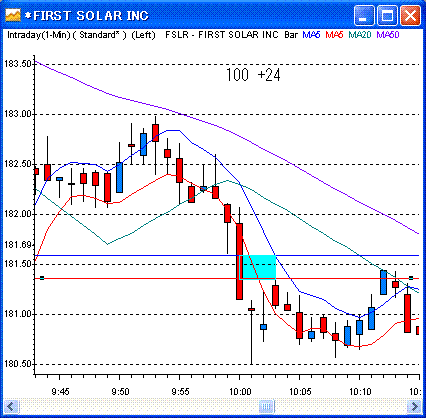This screenshot has height=418, width=426.
Task: Click the 181.69 price axis label
Action: (x=17, y=245)
